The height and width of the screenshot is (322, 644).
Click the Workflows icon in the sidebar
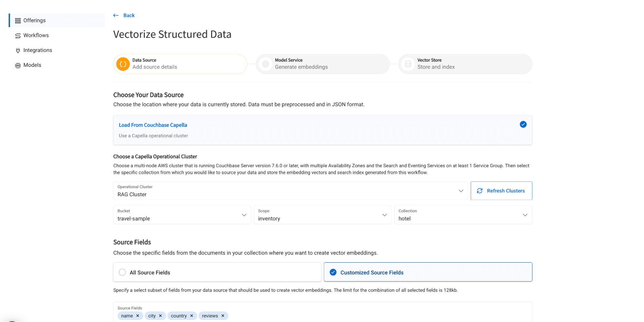(x=18, y=35)
